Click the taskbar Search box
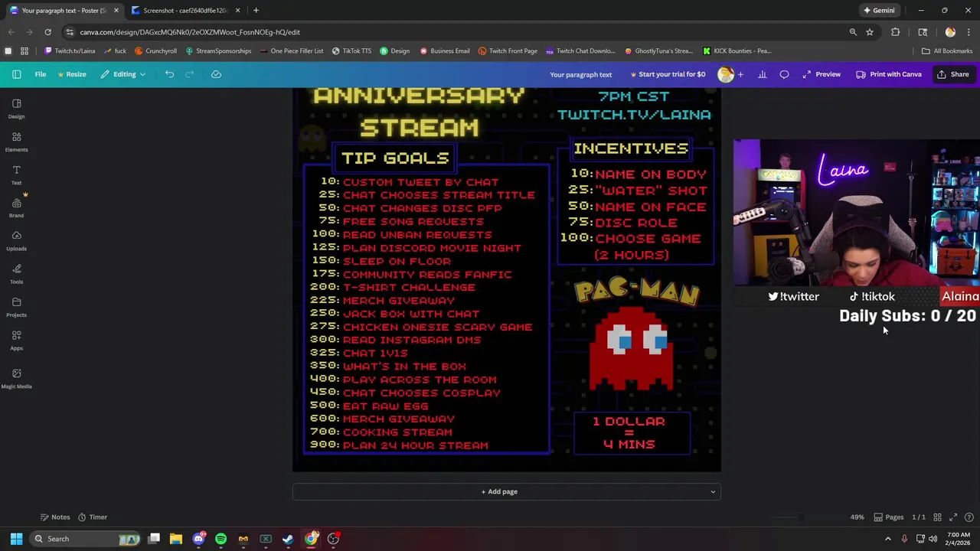 [86, 539]
